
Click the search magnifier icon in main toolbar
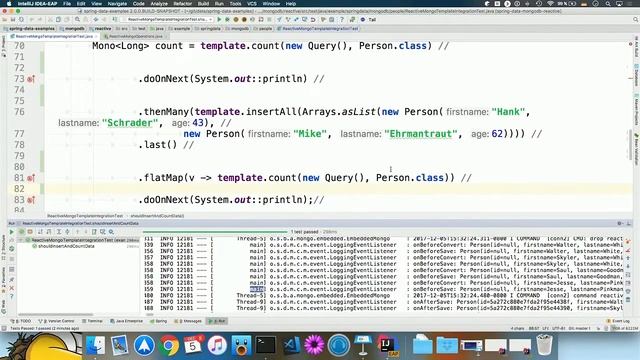(x=77, y=19)
